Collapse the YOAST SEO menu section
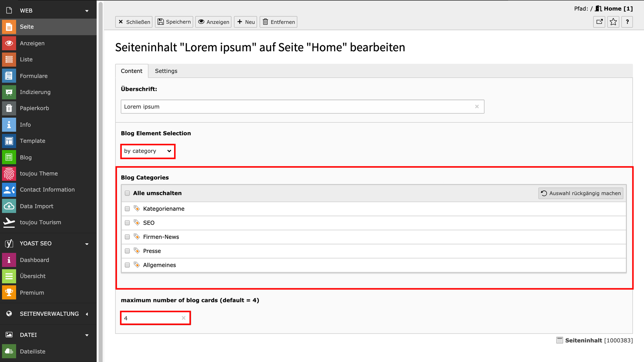The image size is (644, 362). tap(87, 244)
